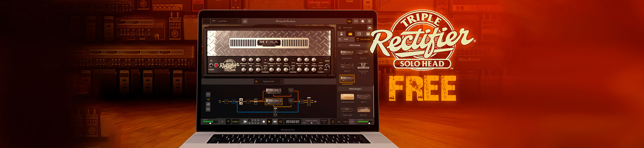The height and width of the screenshot is (148, 644).
Task: Select the amp gear category tab
Action: click(350, 34)
